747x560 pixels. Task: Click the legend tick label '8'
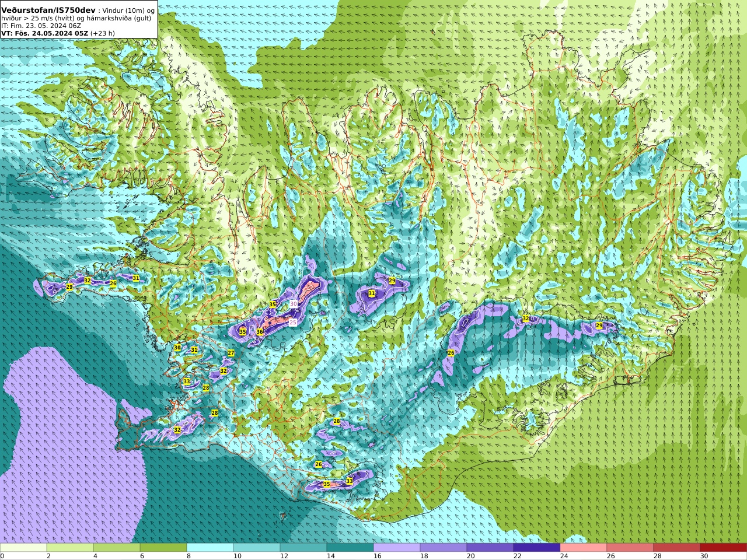[189, 556]
